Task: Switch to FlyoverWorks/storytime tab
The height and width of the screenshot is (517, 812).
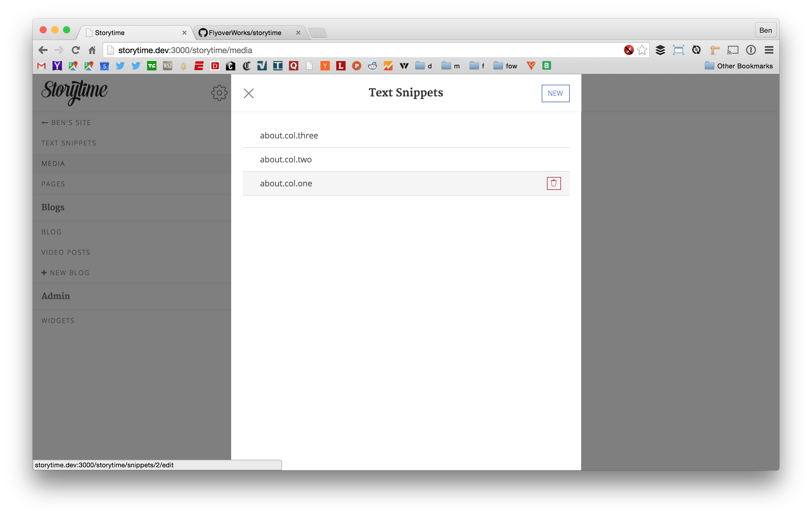Action: pyautogui.click(x=245, y=33)
